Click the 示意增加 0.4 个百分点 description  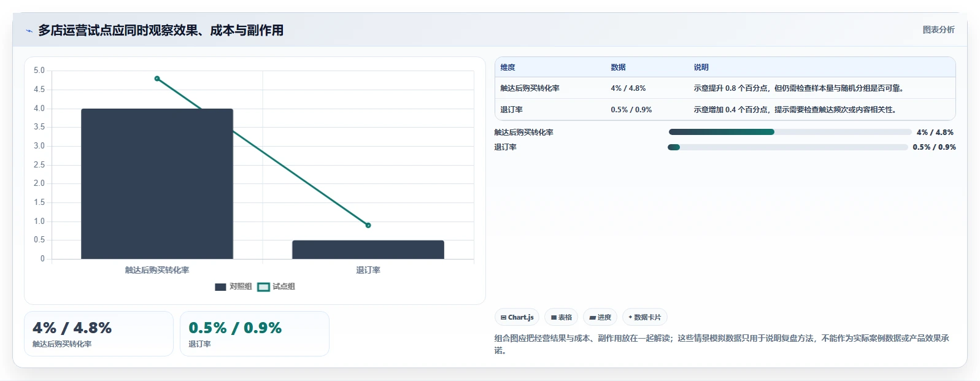click(796, 110)
